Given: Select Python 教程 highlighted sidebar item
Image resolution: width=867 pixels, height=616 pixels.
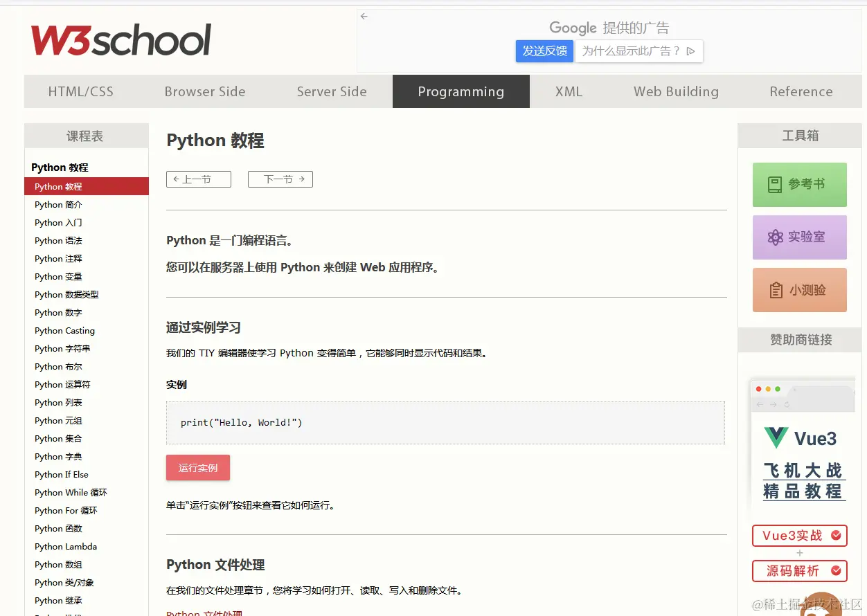Looking at the screenshot, I should (87, 186).
